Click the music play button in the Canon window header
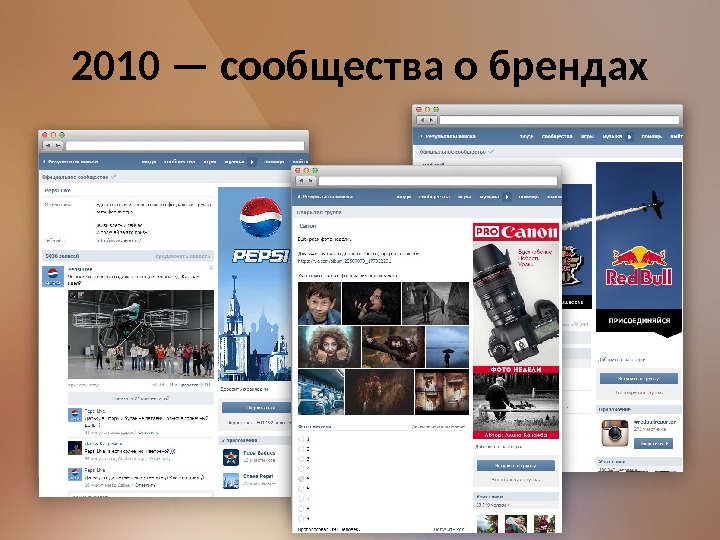 [x=507, y=197]
